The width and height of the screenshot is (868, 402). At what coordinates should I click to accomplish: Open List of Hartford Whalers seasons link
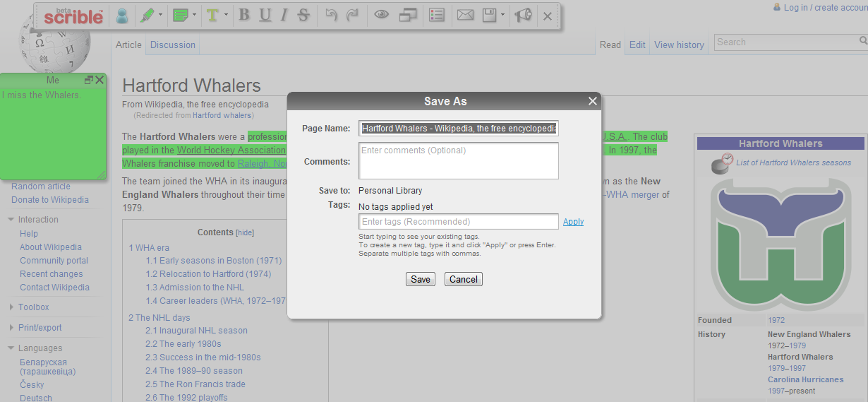[793, 162]
